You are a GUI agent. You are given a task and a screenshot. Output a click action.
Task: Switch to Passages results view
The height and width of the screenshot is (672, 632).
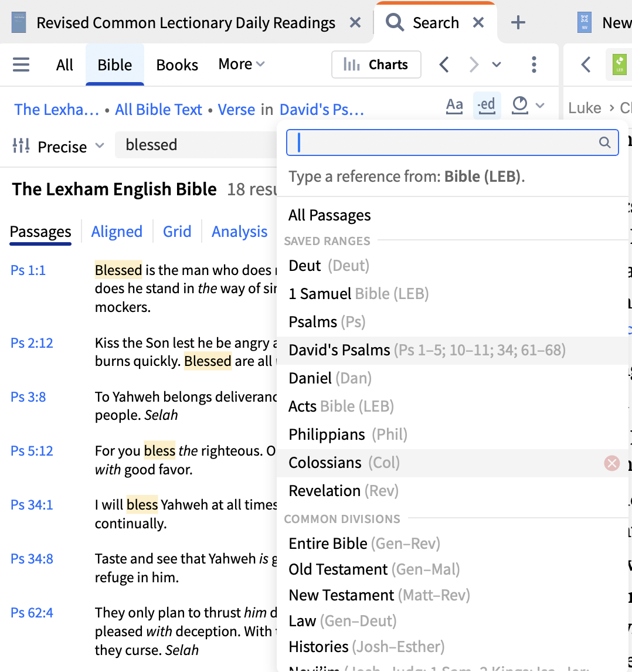[x=40, y=232]
